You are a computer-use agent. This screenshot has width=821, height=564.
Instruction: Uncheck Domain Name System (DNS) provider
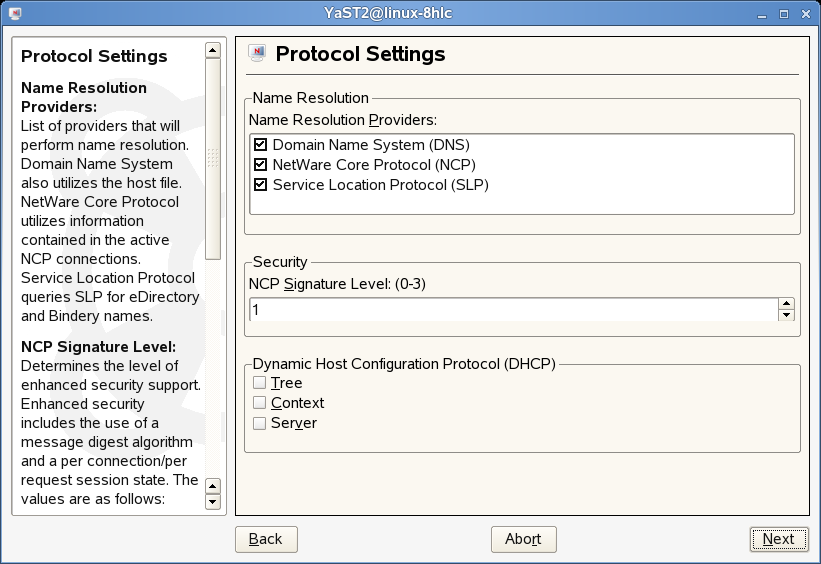[x=261, y=145]
